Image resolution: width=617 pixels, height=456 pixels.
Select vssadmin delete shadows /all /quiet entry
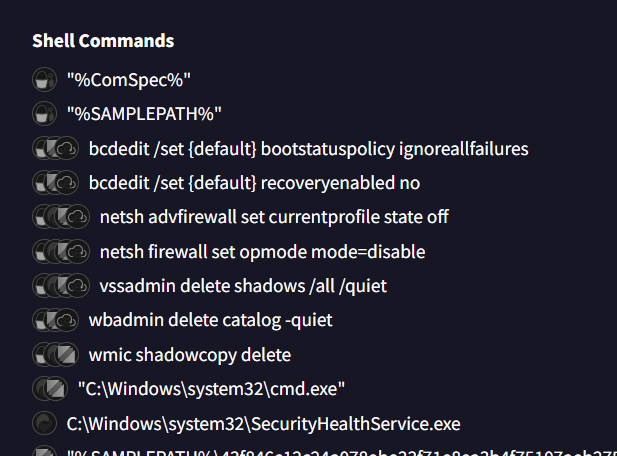243,286
